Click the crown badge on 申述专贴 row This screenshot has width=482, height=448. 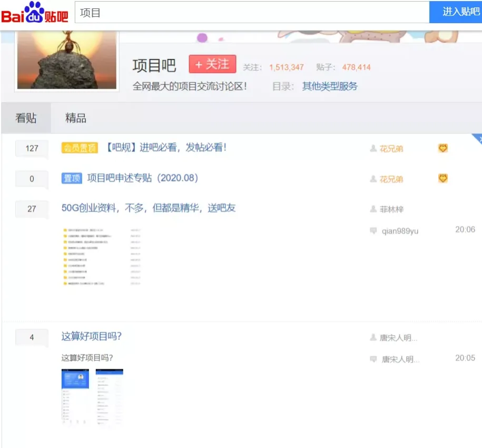coord(443,178)
